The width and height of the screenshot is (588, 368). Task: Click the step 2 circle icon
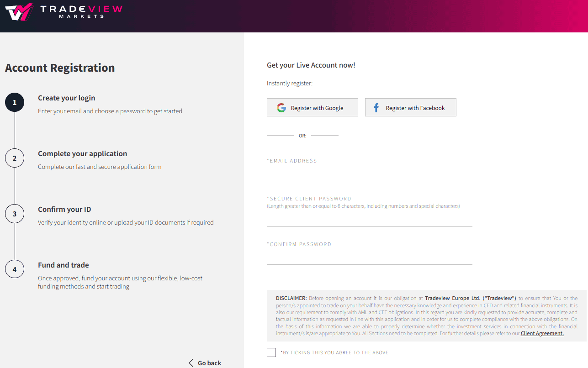pyautogui.click(x=15, y=158)
